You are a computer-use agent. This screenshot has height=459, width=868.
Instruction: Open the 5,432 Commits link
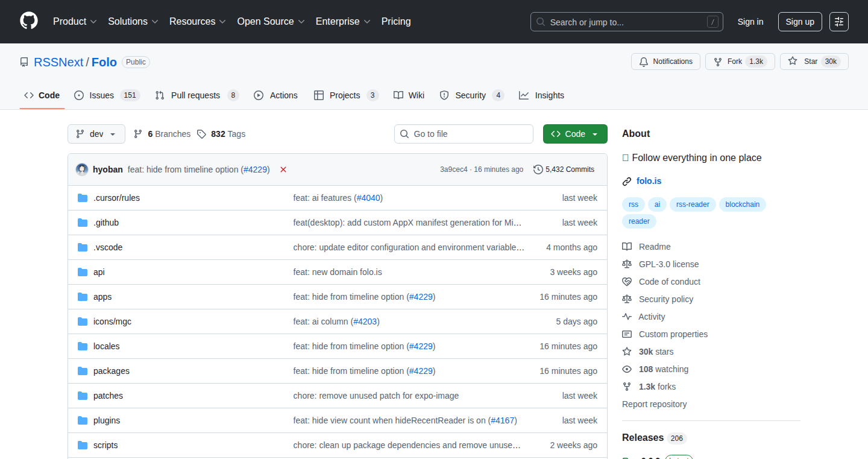click(x=564, y=169)
